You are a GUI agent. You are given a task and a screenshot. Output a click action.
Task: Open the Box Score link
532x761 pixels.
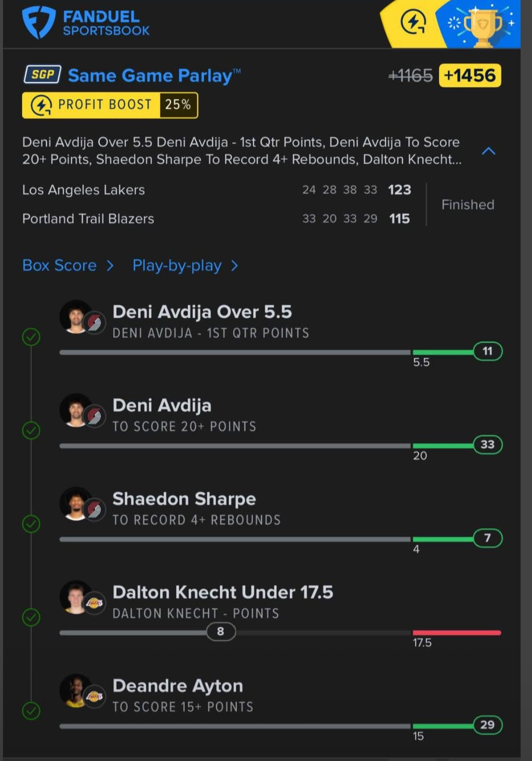(60, 266)
